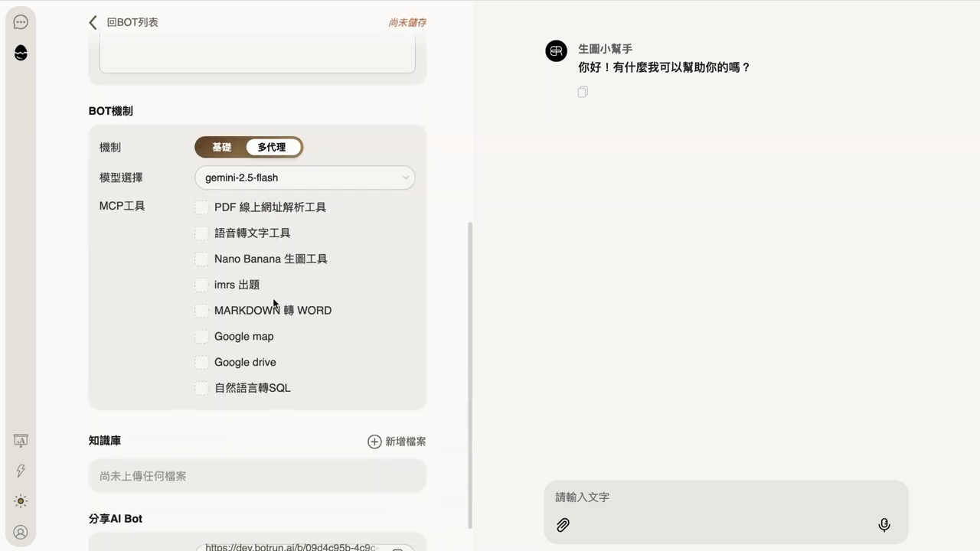Toggle the sun theme icon in sidebar
Viewport: 980px width, 551px height.
[21, 501]
